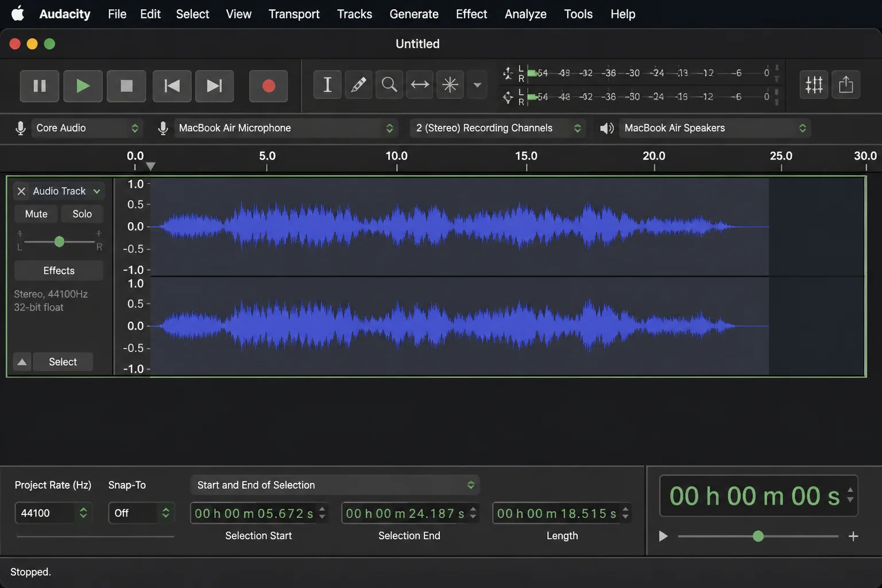Click the lower channel waveform
The width and height of the screenshot is (882, 588).
click(459, 326)
